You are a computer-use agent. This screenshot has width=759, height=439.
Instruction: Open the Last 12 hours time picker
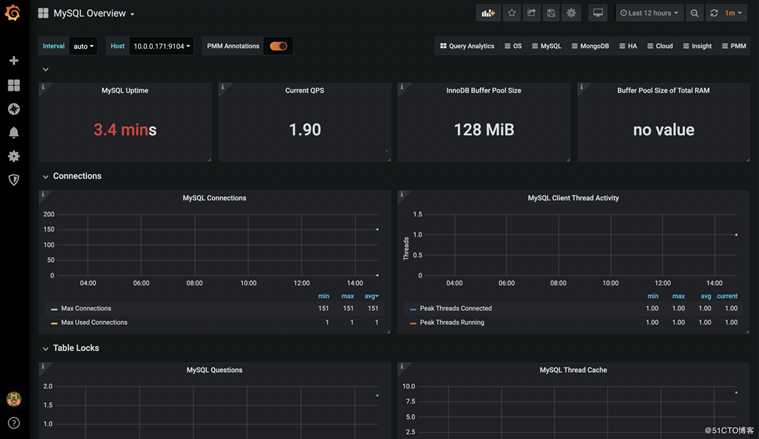[649, 13]
